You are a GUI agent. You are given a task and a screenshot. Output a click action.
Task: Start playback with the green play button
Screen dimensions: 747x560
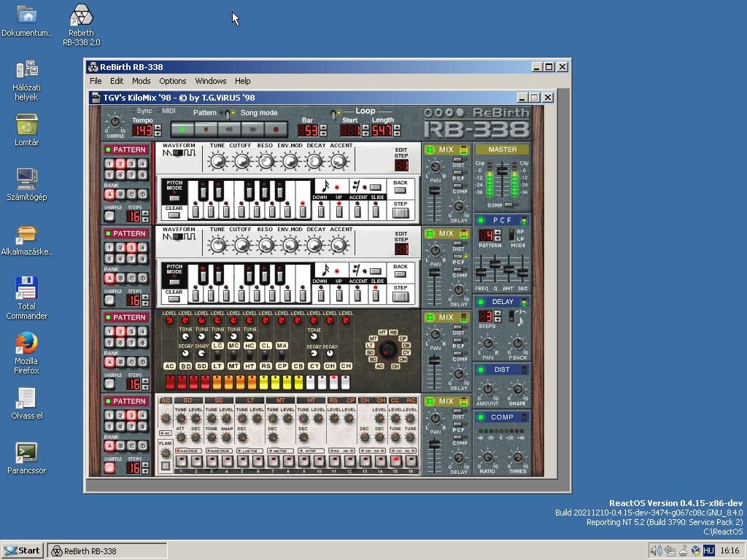coord(182,129)
